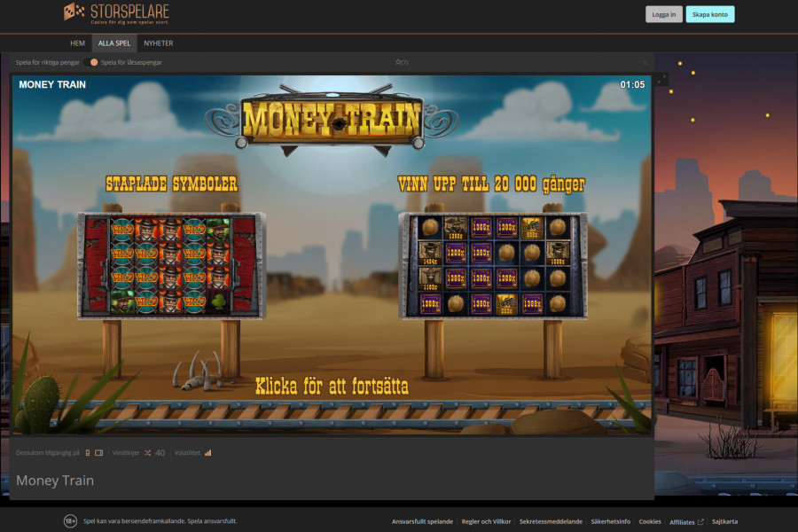Click the tablet availability icon

click(x=98, y=452)
